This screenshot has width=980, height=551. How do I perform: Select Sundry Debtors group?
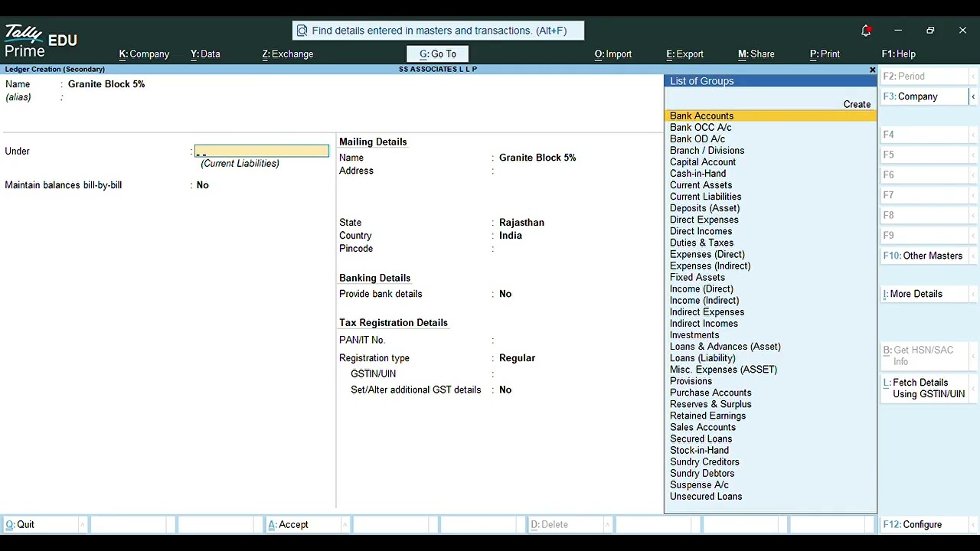(x=770, y=473)
